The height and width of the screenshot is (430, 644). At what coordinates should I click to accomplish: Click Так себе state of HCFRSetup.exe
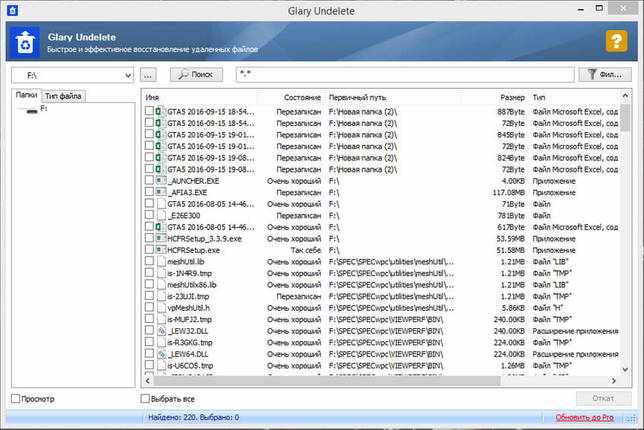click(x=306, y=250)
